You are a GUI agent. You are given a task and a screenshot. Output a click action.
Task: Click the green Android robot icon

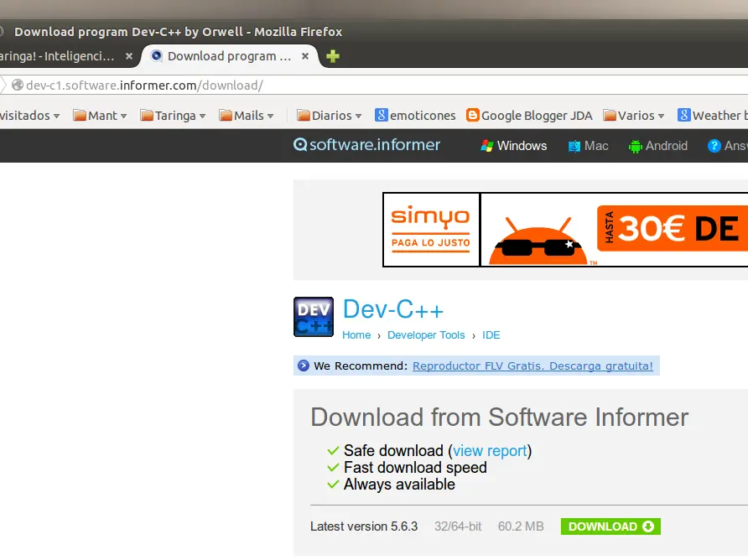coord(636,146)
